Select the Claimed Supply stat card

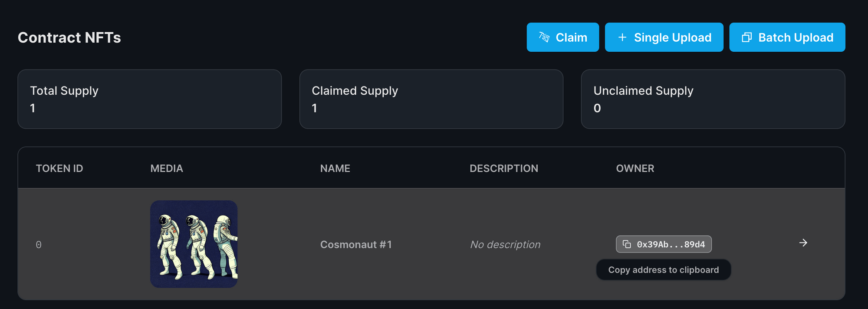coord(431,99)
